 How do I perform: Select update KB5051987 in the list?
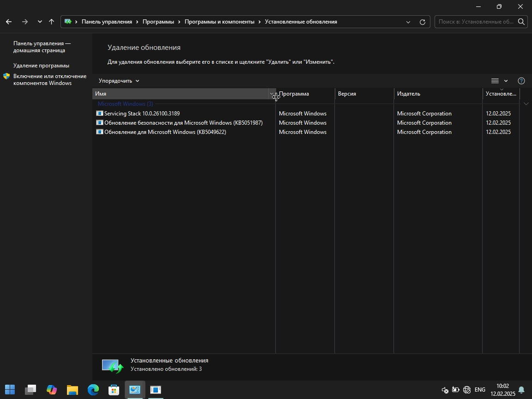pos(183,123)
